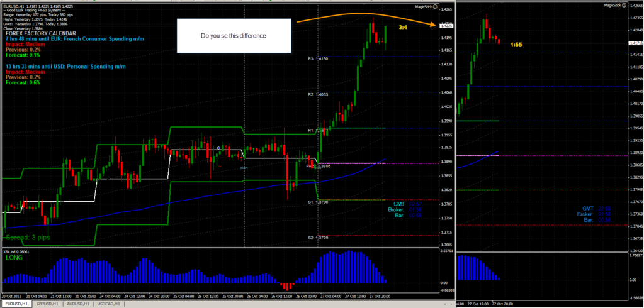The width and height of the screenshot is (644, 308).
Task: Click the Forecast: 0.1% text
Action: coord(23,55)
